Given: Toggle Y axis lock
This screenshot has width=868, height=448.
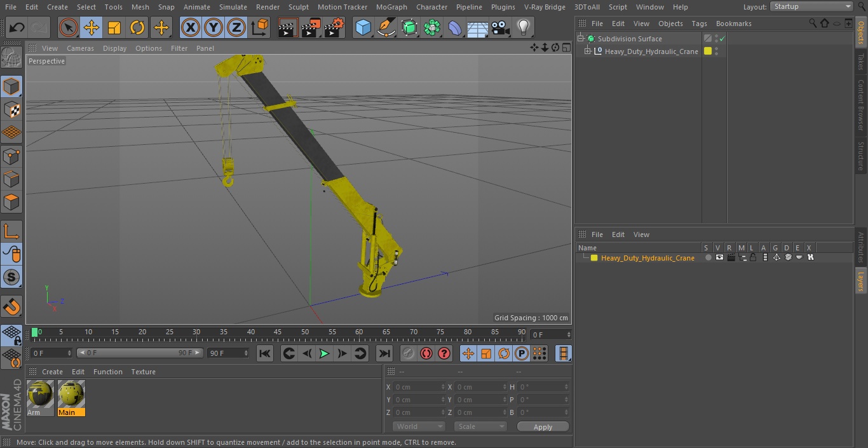Looking at the screenshot, I should pyautogui.click(x=214, y=27).
